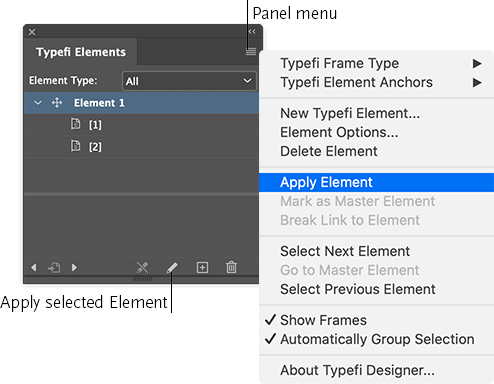Click the Select Previous Element left arrow
Image resolution: width=494 pixels, height=384 pixels.
pyautogui.click(x=33, y=267)
